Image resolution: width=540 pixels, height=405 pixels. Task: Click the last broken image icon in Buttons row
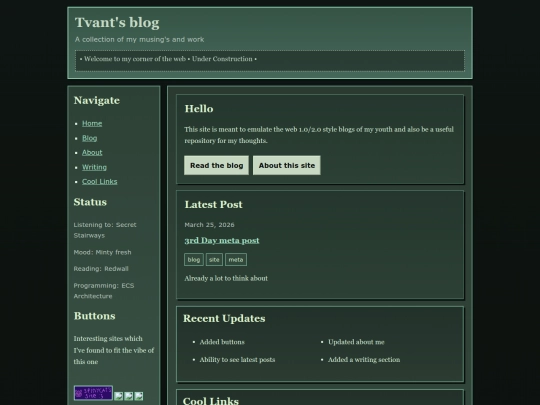tap(139, 396)
